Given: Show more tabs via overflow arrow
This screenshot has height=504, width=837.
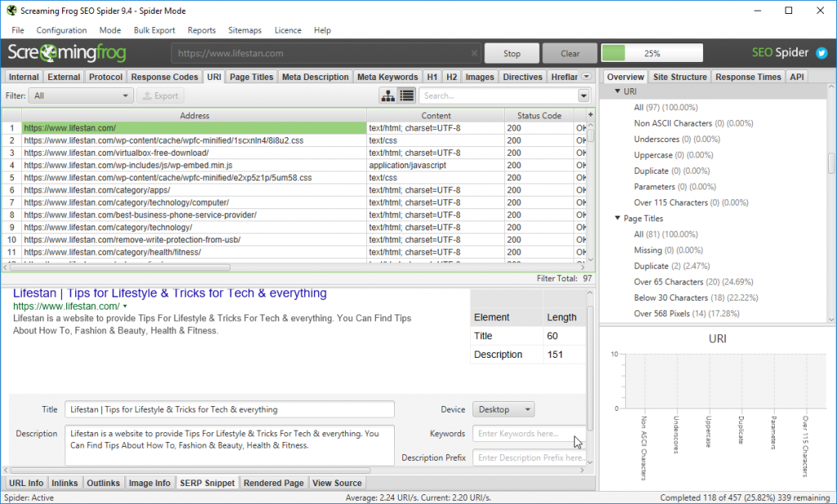Looking at the screenshot, I should pyautogui.click(x=586, y=77).
